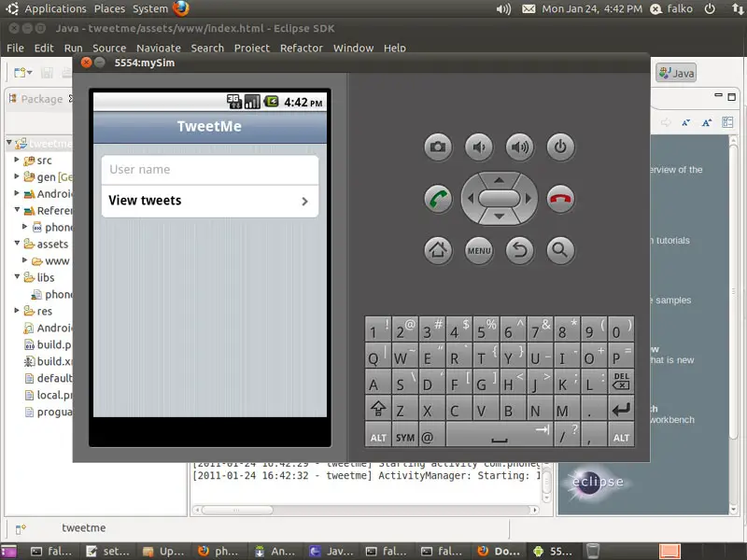Open the volume indicator in top panel
This screenshot has height=560, width=747.
coord(503,9)
